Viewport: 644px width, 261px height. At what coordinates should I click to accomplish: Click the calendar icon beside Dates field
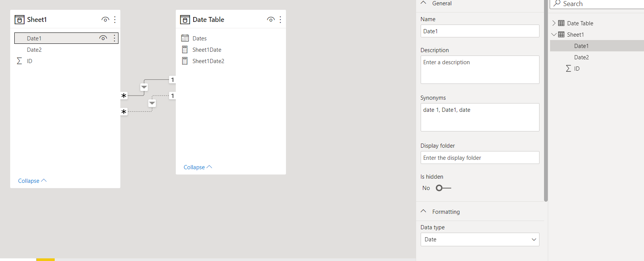click(x=185, y=38)
